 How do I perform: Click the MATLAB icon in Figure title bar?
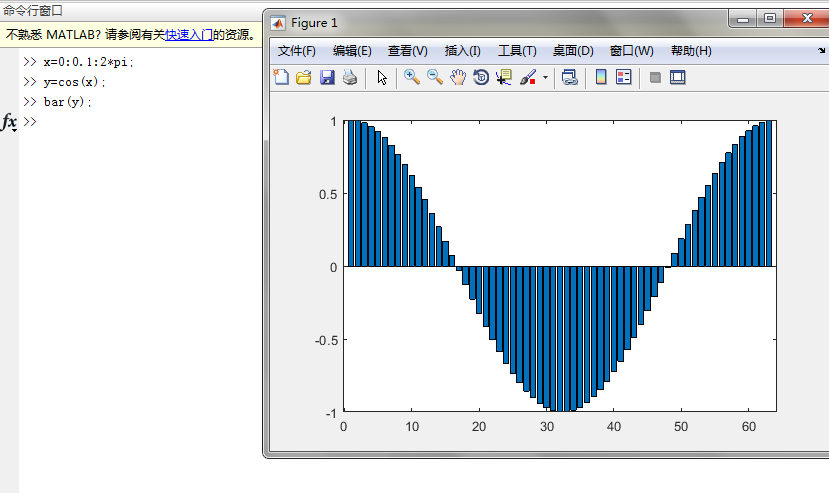pos(278,23)
